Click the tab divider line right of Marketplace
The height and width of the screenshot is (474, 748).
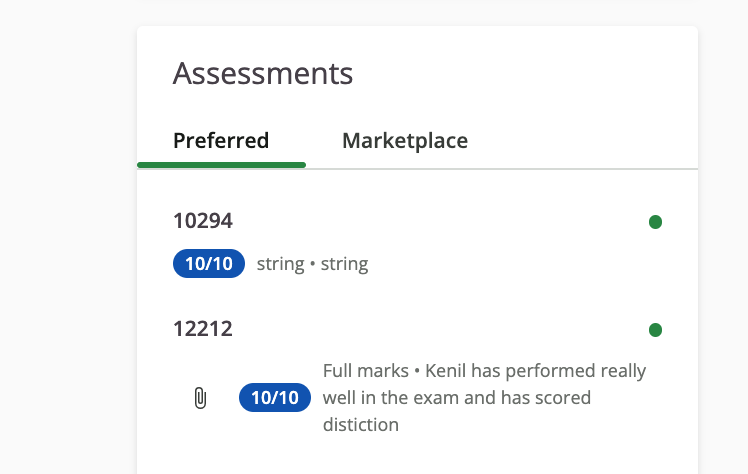pos(583,169)
